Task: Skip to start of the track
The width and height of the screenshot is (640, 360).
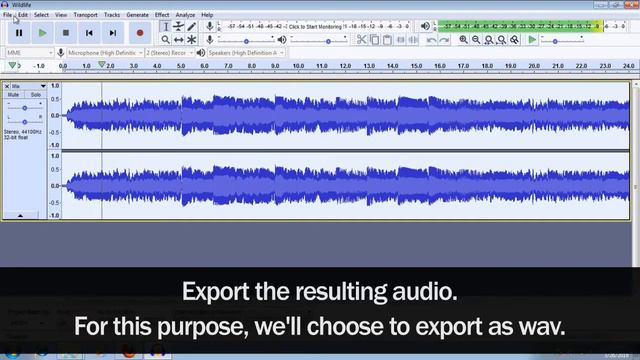Action: pos(89,33)
